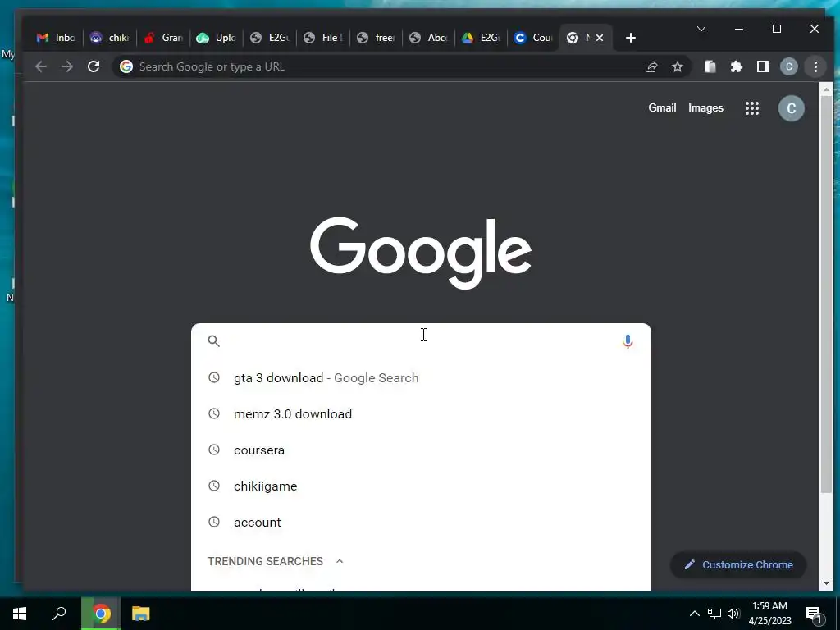Bookmark this tab with the star icon
The width and height of the screenshot is (840, 630).
tap(678, 67)
